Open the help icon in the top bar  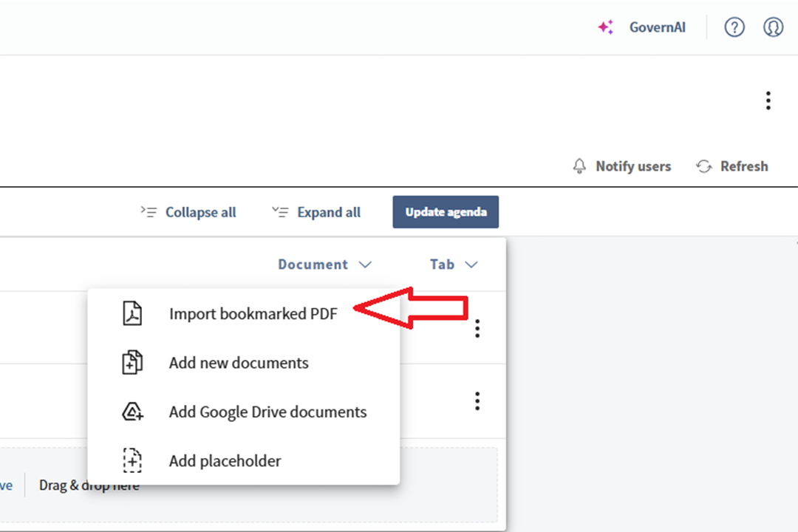pyautogui.click(x=734, y=27)
